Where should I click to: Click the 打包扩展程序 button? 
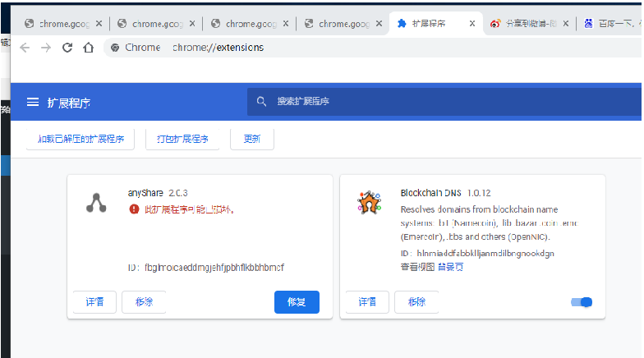coord(182,140)
